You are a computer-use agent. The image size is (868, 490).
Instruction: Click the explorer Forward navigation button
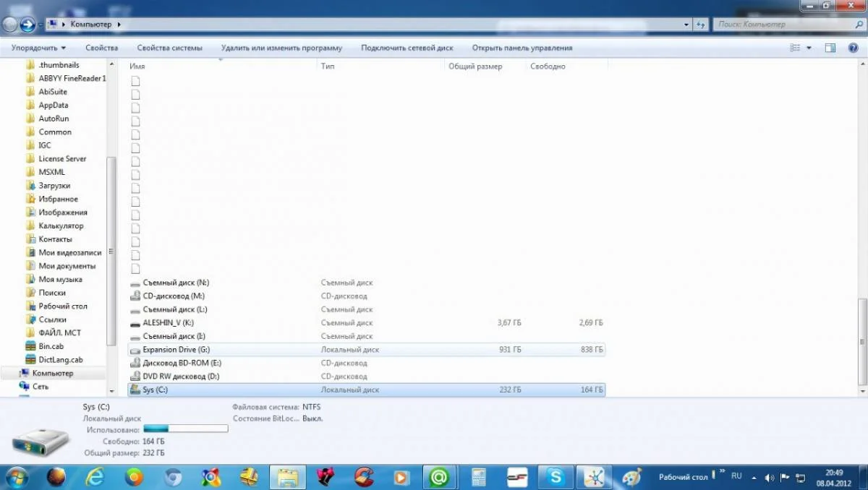point(28,25)
